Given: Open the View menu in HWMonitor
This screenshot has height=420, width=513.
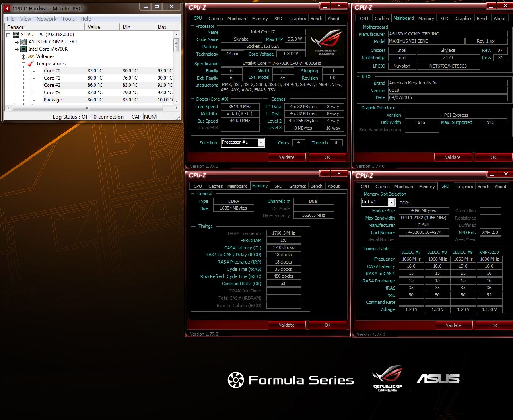Looking at the screenshot, I should pyautogui.click(x=25, y=19).
